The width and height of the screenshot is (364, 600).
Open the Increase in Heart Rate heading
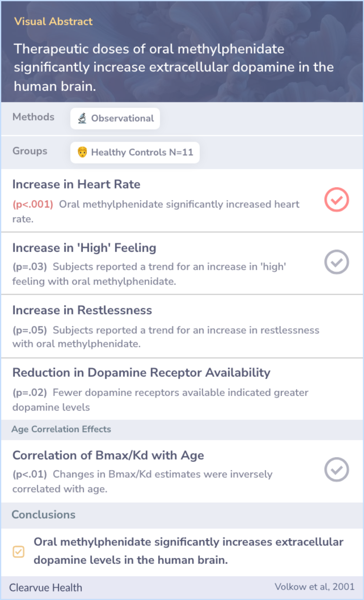point(76,184)
